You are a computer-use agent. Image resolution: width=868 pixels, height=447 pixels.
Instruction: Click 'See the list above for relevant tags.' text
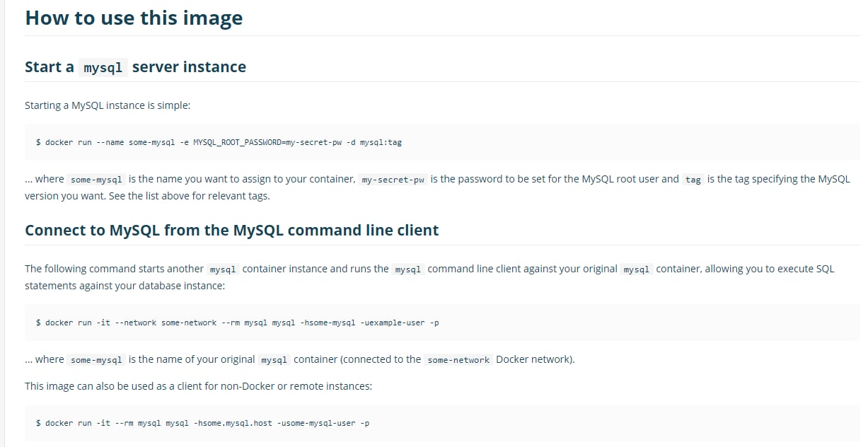[190, 196]
